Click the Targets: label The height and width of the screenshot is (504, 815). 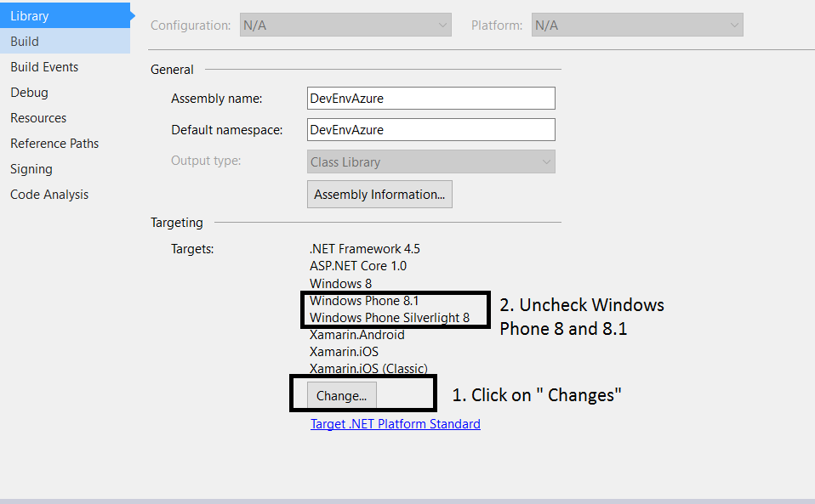[x=192, y=249]
